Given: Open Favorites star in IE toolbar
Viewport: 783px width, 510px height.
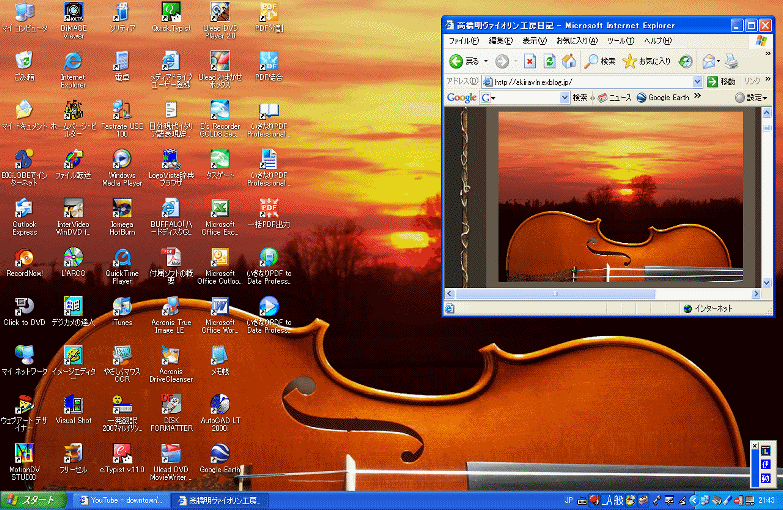Looking at the screenshot, I should pos(647,61).
